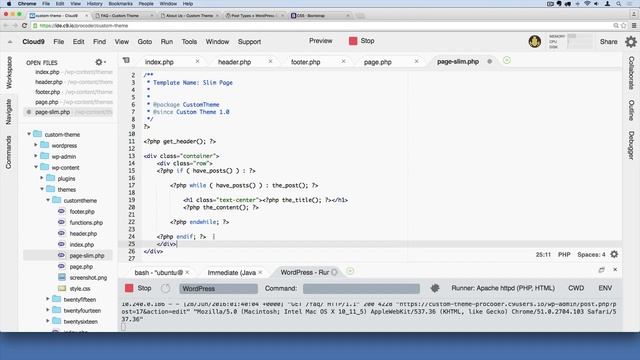Click the Preview button

[320, 41]
